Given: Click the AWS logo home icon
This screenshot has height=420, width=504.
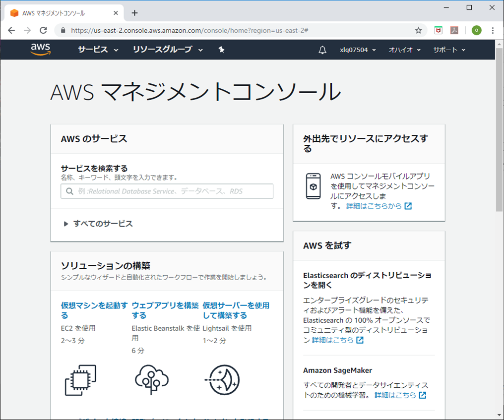Looking at the screenshot, I should [x=41, y=49].
